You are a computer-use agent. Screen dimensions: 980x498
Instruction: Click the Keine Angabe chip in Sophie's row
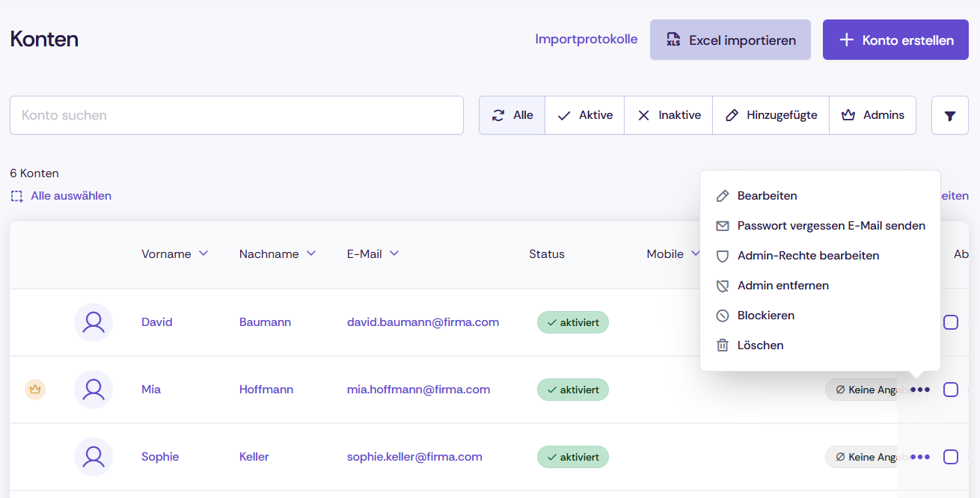click(866, 457)
